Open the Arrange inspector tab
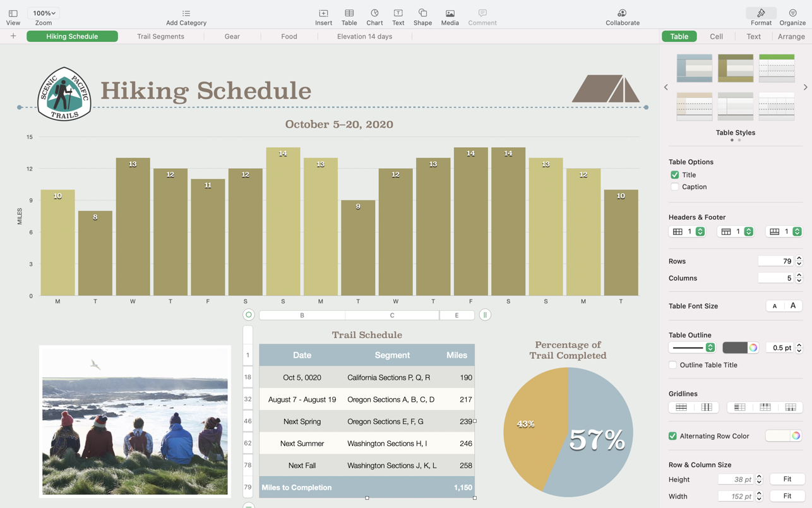Viewport: 812px width, 508px height. [791, 37]
